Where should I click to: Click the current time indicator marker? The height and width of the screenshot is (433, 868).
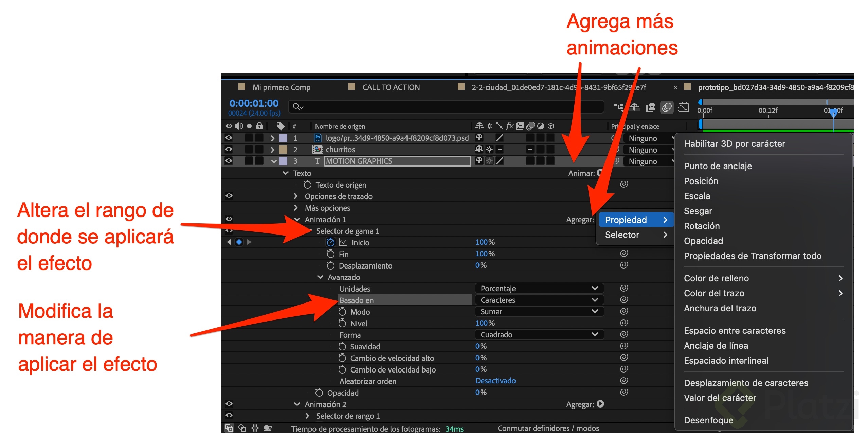click(833, 112)
